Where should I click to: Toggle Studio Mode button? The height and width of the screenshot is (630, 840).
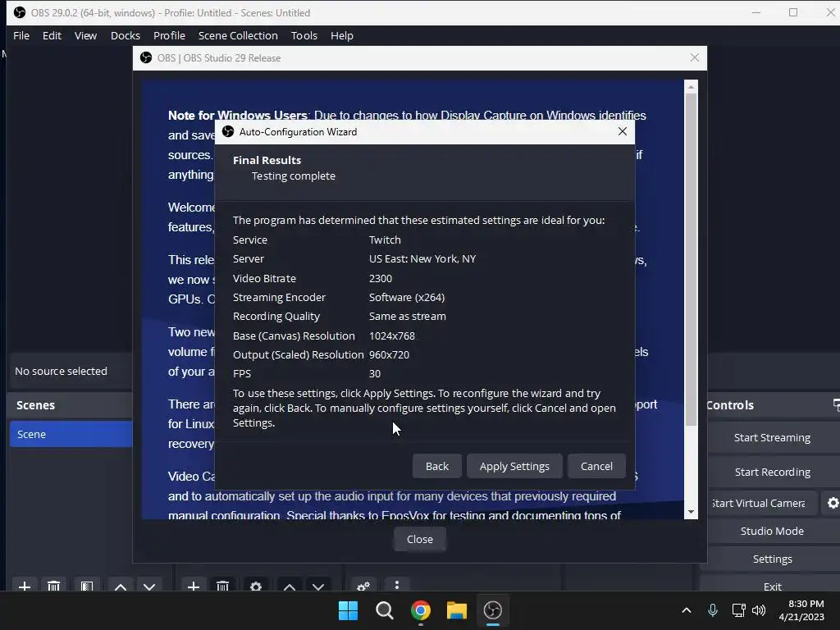tap(772, 531)
